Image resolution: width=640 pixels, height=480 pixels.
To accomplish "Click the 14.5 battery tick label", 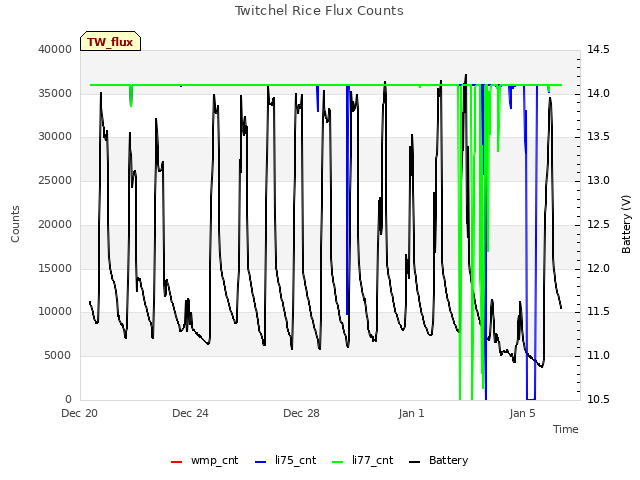I will click(x=598, y=49).
